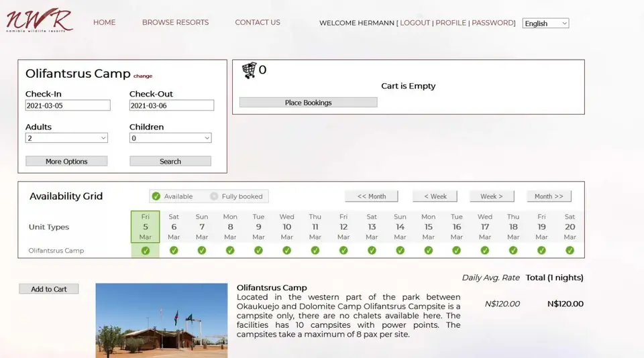Select the Wed 17 Mar availability checkmark
Screen dimensions: 644x358
484,250
